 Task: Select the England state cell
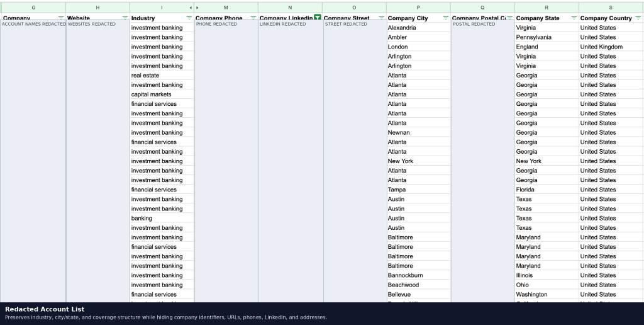547,47
